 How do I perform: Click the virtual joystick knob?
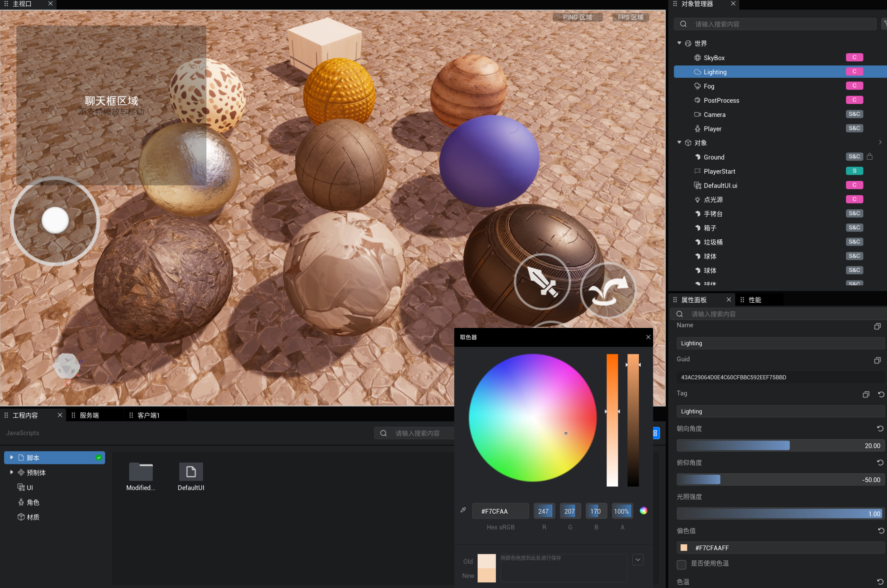coord(55,221)
